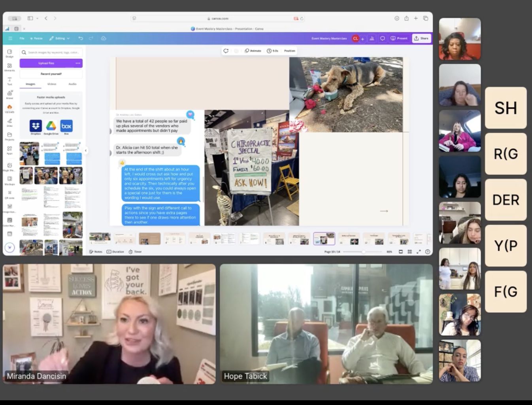This screenshot has height=405, width=532.
Task: Collapse the side panel with arrow handle
Action: click(x=86, y=151)
